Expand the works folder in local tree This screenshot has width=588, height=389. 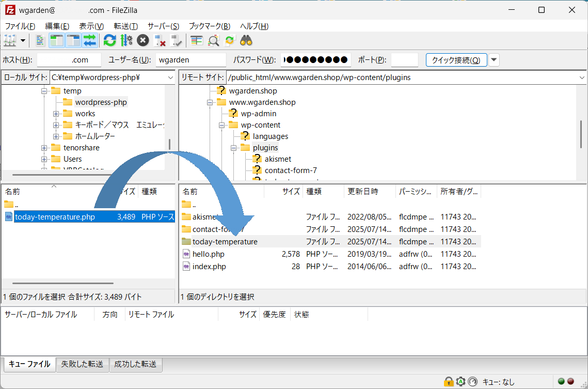(56, 114)
